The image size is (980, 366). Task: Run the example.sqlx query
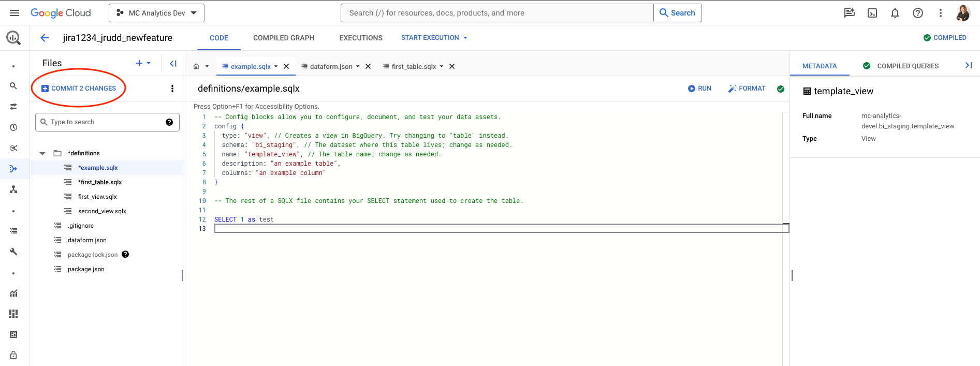[699, 89]
